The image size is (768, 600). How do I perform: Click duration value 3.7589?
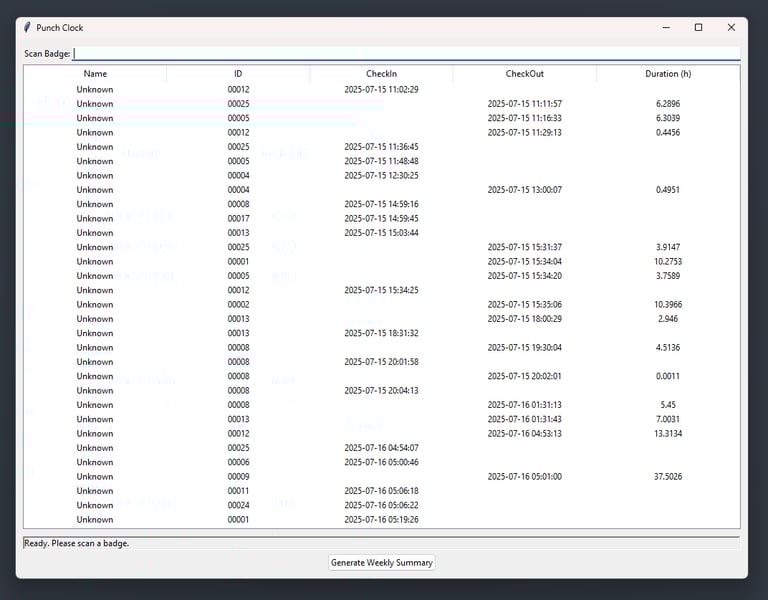(668, 276)
